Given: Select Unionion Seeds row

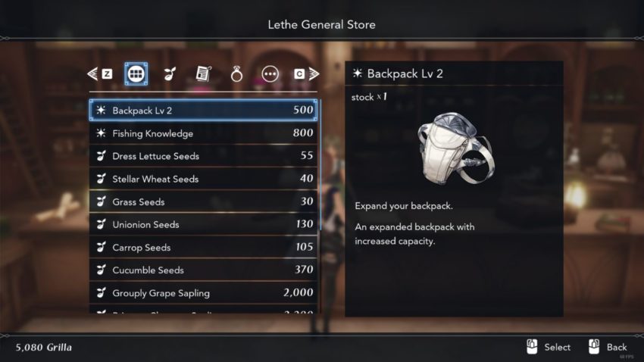Looking at the screenshot, I should pos(203,224).
